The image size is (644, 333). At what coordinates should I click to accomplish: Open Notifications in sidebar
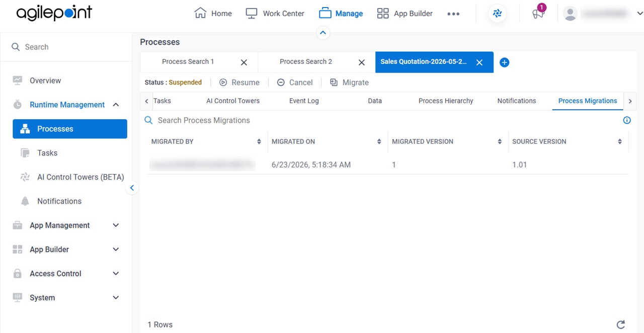[59, 201]
